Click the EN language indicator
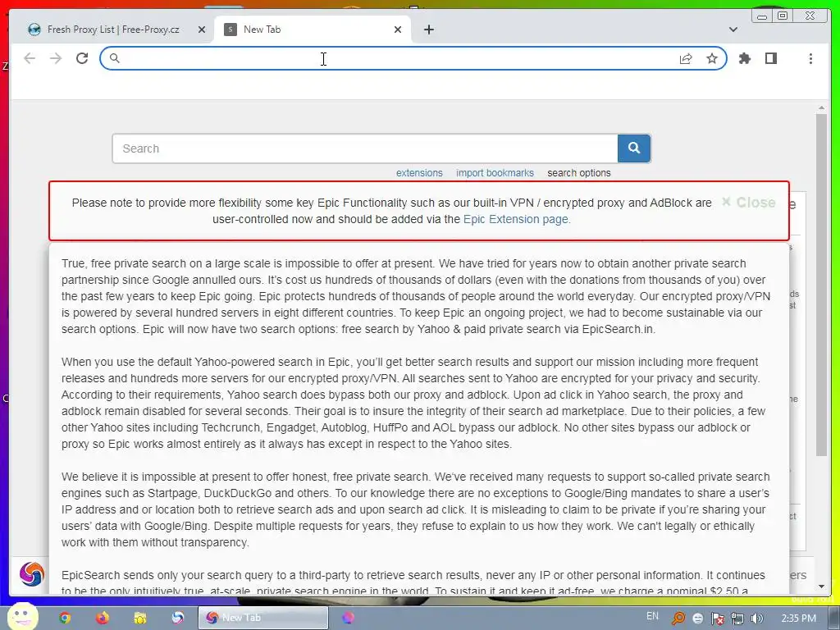The image size is (840, 630). 652,616
